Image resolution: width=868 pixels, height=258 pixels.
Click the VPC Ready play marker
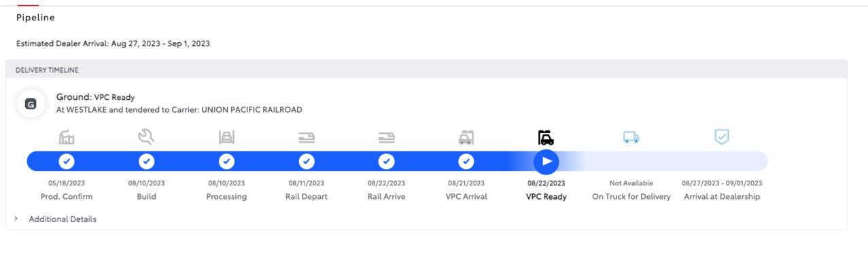point(546,162)
